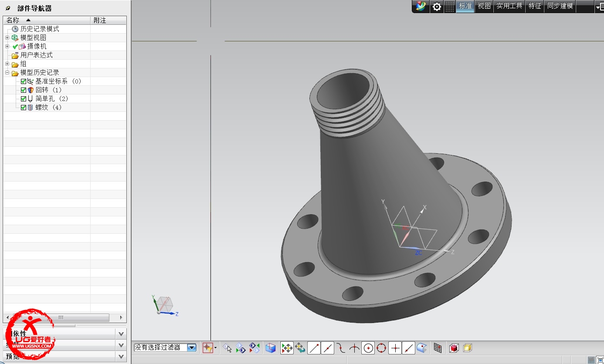This screenshot has width=604, height=364.
Task: Enable the quadrant point snap icon
Action: (381, 348)
